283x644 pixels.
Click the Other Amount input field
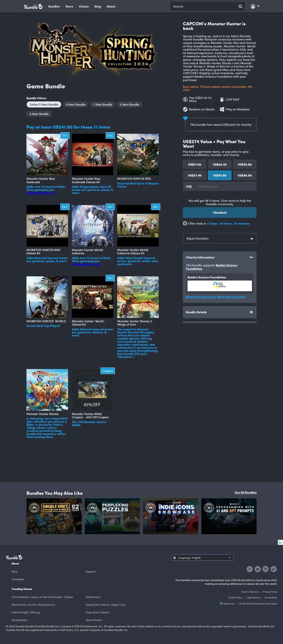pos(226,186)
